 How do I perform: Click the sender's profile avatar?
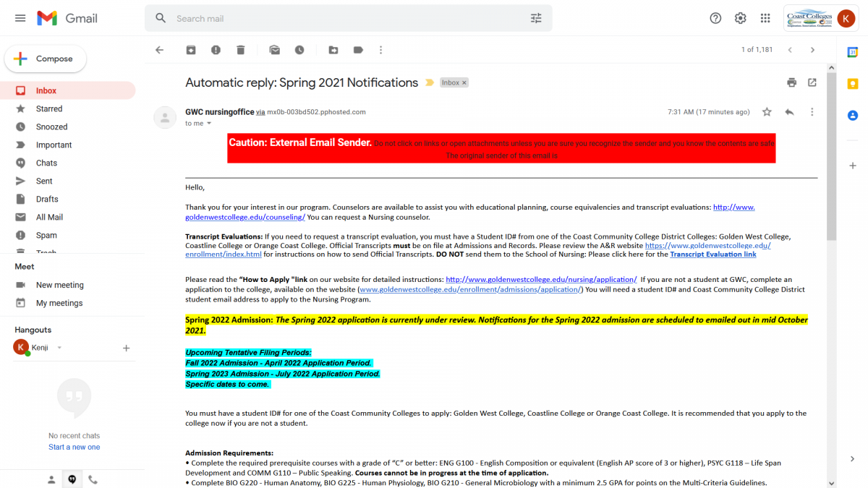pos(166,117)
